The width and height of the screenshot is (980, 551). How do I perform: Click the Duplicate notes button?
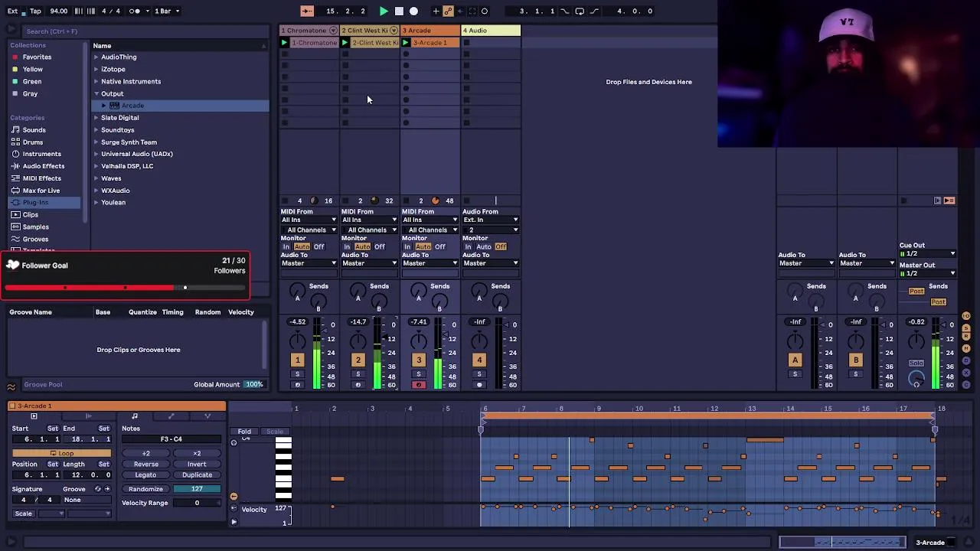(197, 475)
